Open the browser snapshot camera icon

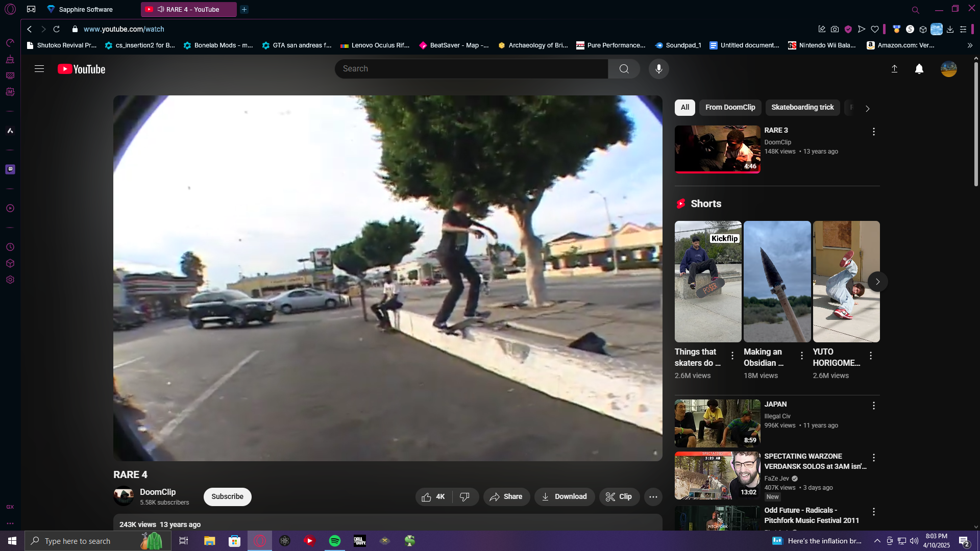pyautogui.click(x=835, y=29)
